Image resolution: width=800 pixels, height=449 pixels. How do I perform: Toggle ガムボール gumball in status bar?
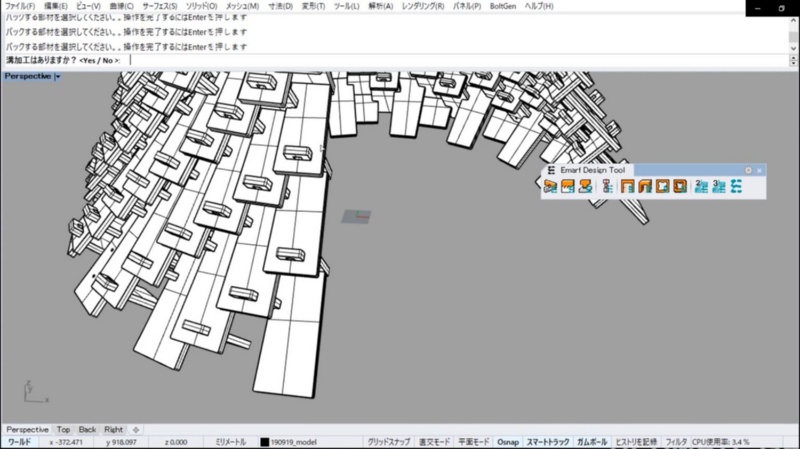point(590,441)
